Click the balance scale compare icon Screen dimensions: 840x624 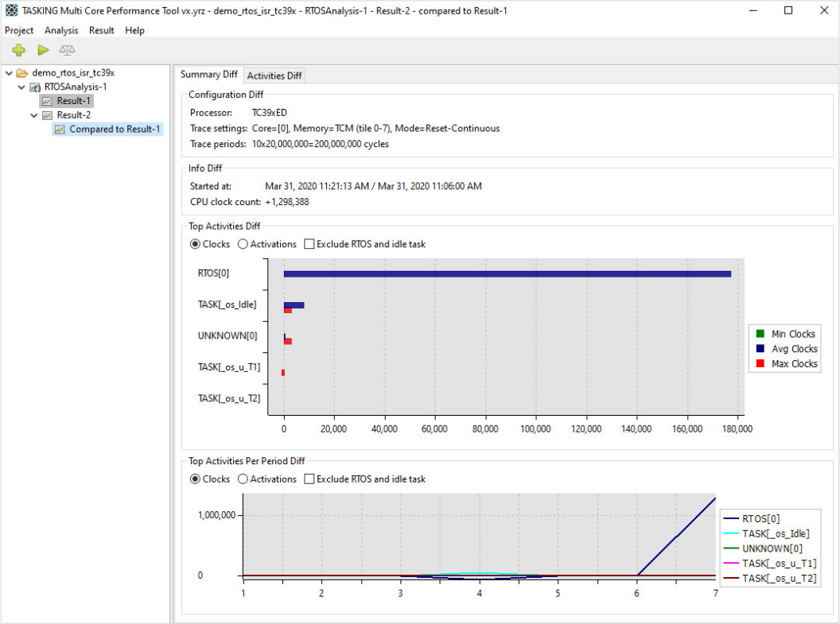coord(67,50)
